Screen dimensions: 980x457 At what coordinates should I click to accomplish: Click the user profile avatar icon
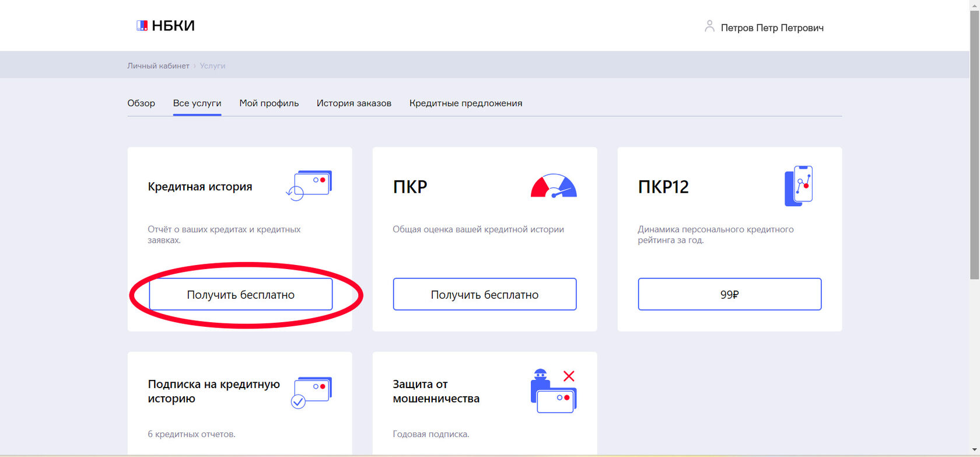(x=709, y=26)
